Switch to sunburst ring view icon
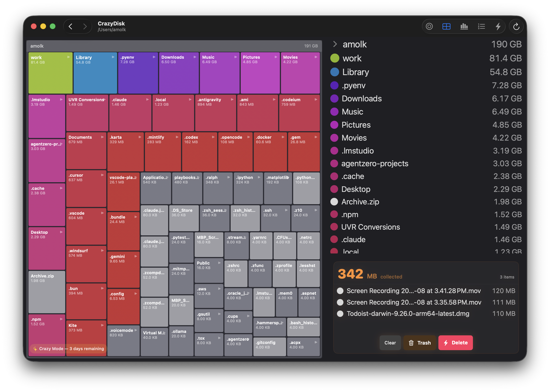The height and width of the screenshot is (392, 550). point(429,26)
